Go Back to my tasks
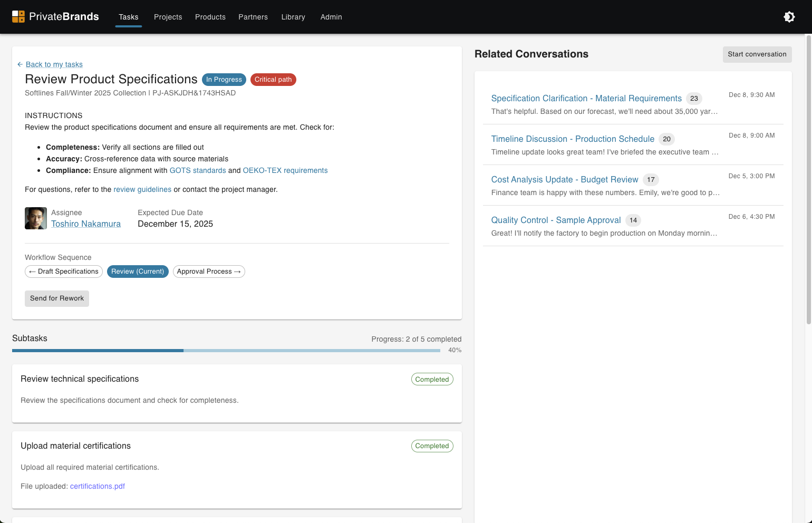812x523 pixels. click(x=54, y=64)
